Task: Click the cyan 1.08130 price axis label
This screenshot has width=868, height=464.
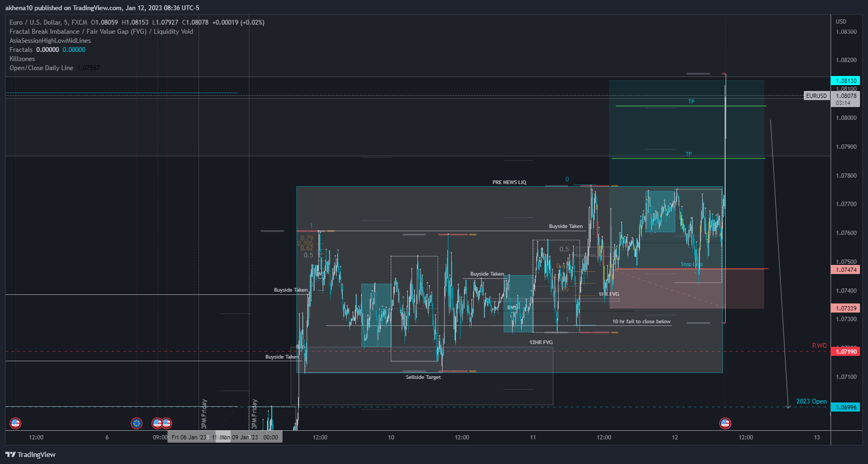Action: pyautogui.click(x=846, y=81)
